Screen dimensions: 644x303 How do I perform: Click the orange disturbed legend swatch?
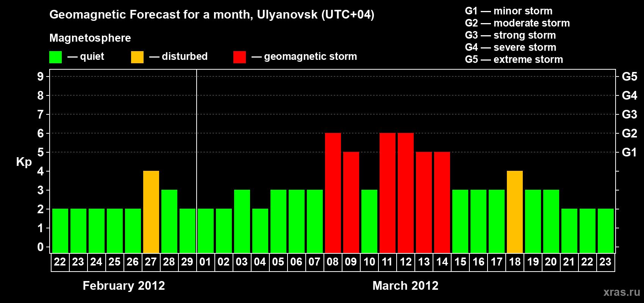tap(137, 57)
